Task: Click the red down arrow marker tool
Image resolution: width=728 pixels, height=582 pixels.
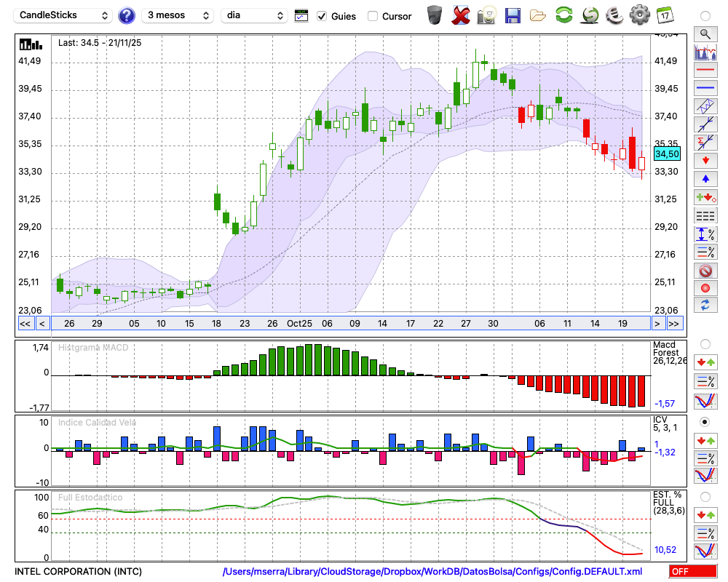Action: (x=705, y=161)
